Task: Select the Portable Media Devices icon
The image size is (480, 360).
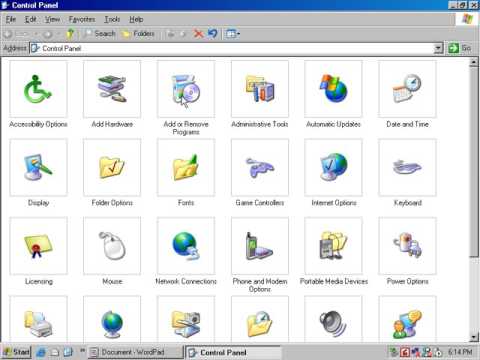Action: tap(333, 246)
